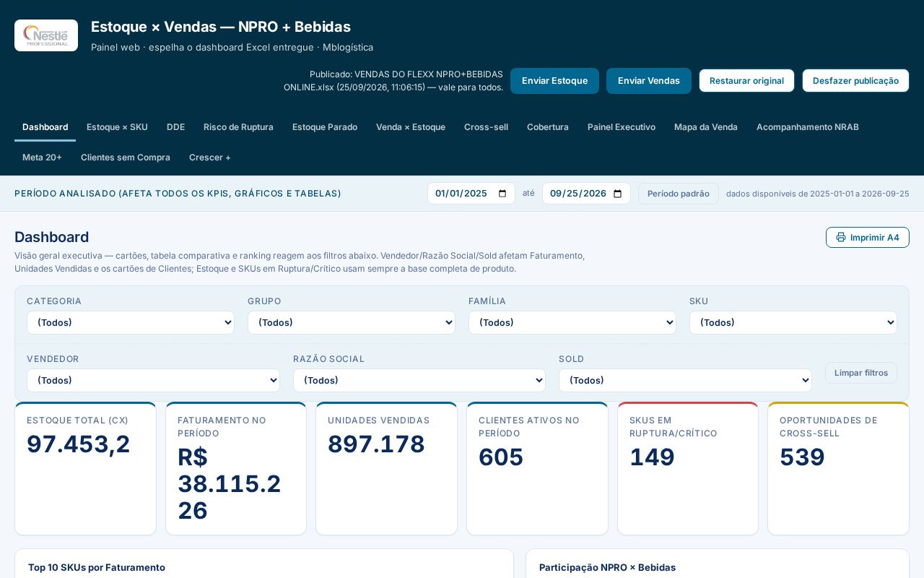Image resolution: width=924 pixels, height=578 pixels.
Task: Open the Crescer + tab
Action: [210, 158]
